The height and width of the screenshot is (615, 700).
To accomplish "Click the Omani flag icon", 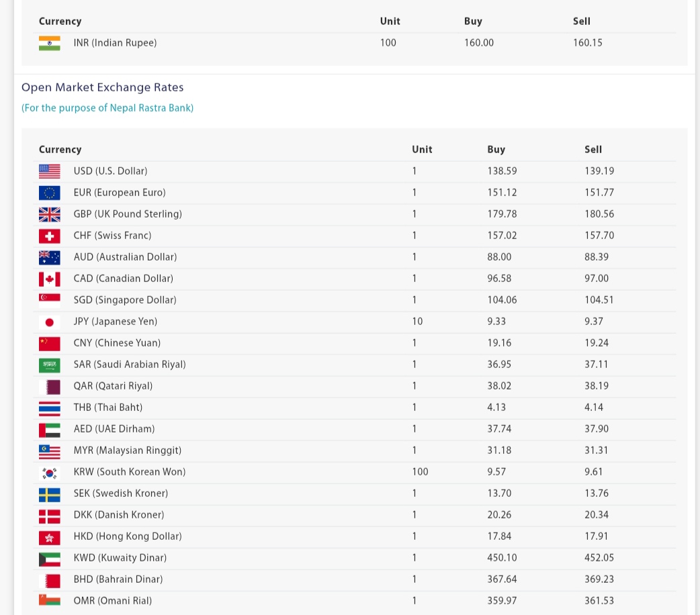I will pos(50,601).
